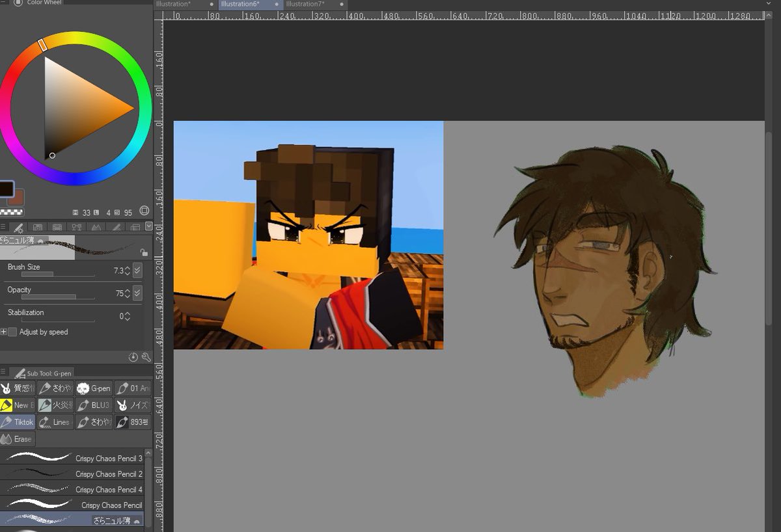Select the 質感 sub tool group
The image size is (781, 532).
pyautogui.click(x=16, y=388)
